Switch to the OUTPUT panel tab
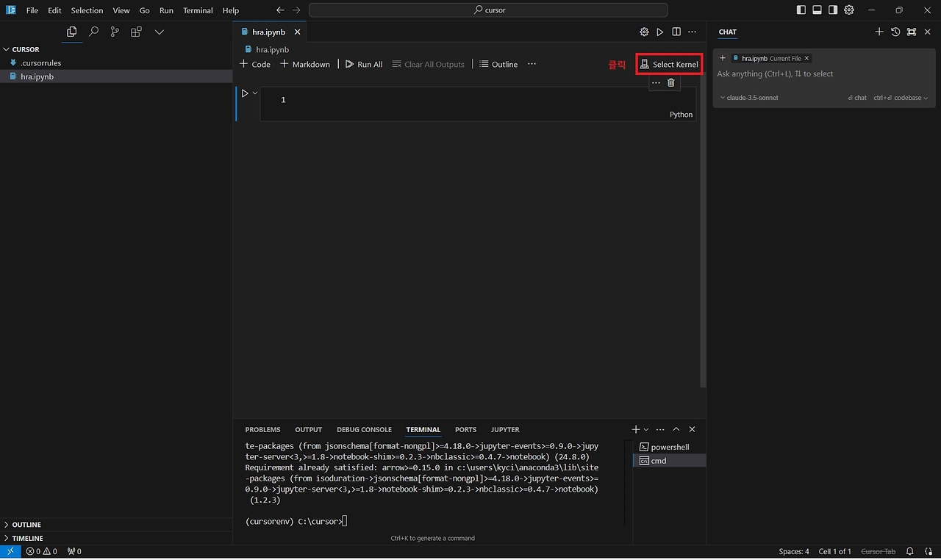The height and width of the screenshot is (560, 941). click(x=308, y=430)
